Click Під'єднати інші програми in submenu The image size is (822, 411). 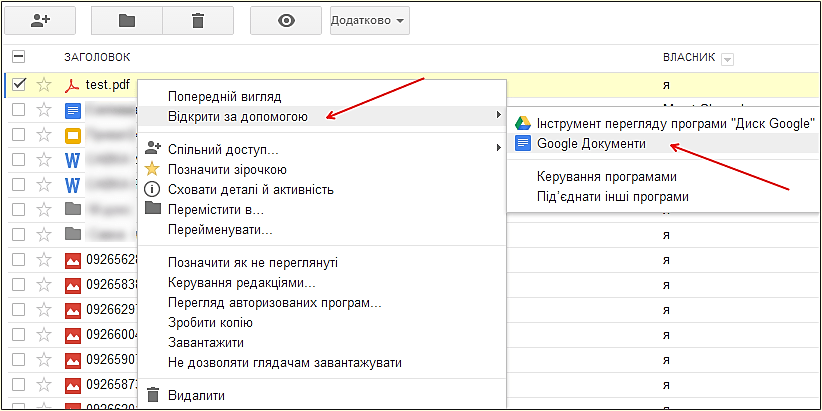663,197
